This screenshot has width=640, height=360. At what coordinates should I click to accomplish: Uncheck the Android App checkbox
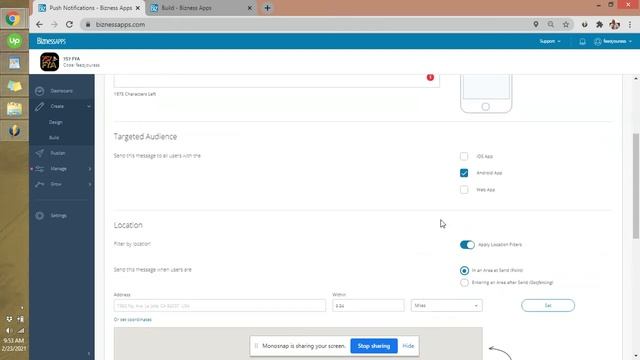point(464,173)
